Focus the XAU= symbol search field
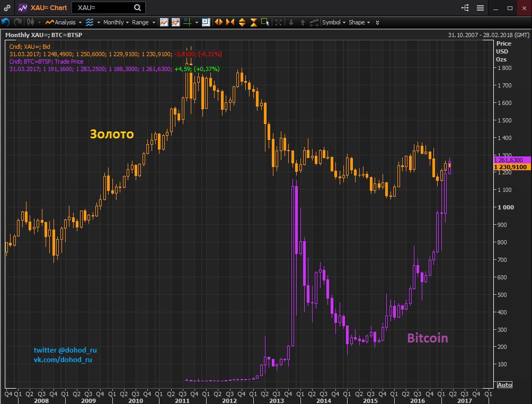The height and width of the screenshot is (404, 532). click(x=109, y=8)
